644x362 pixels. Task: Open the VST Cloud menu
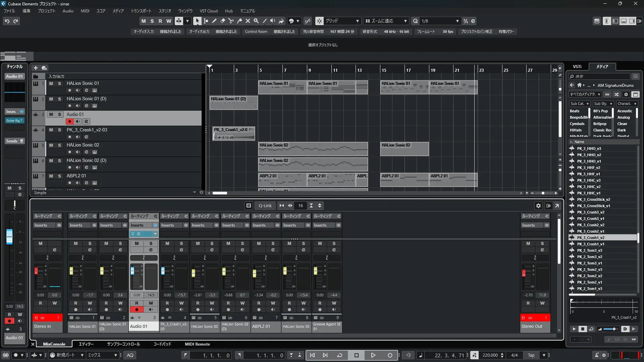[209, 11]
